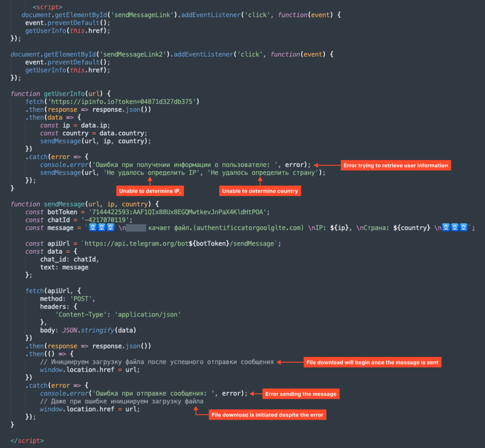Select the 'function sendMessage(url, ip, country) {' line
The image size is (485, 448).
click(85, 204)
